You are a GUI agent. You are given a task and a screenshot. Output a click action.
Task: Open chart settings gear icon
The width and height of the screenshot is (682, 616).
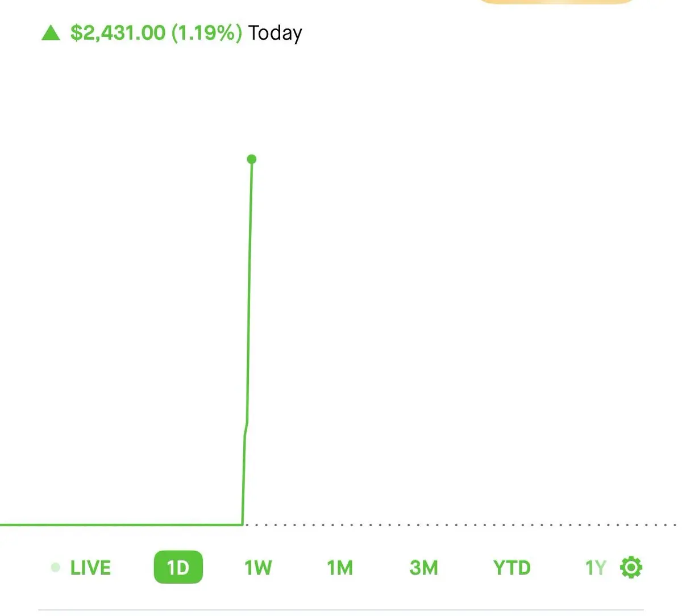(x=631, y=567)
